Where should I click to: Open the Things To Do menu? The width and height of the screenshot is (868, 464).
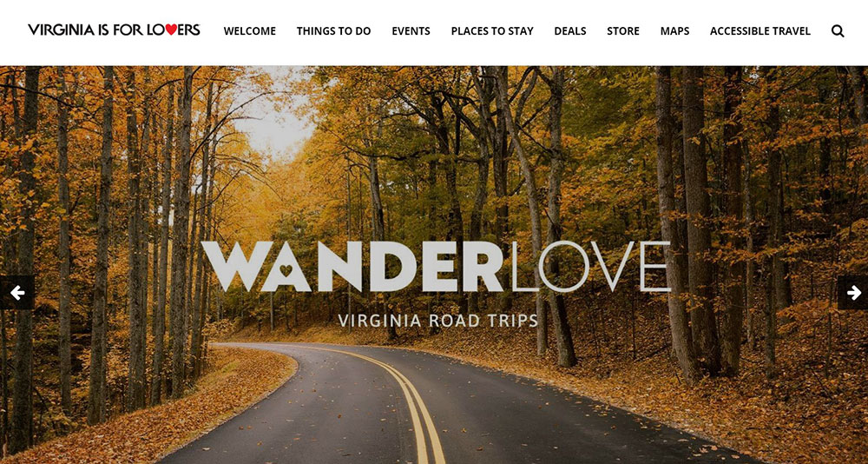point(334,31)
